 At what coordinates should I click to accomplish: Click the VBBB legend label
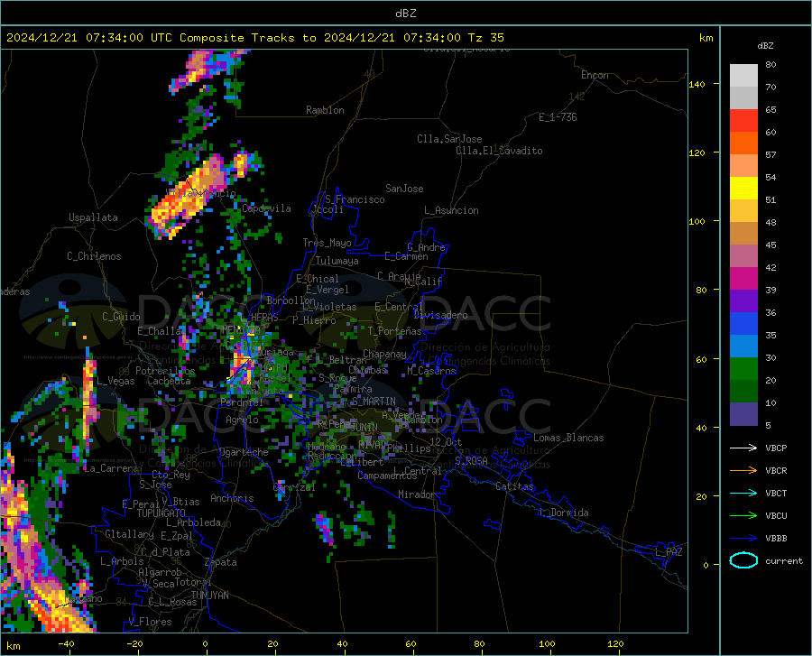coord(776,539)
